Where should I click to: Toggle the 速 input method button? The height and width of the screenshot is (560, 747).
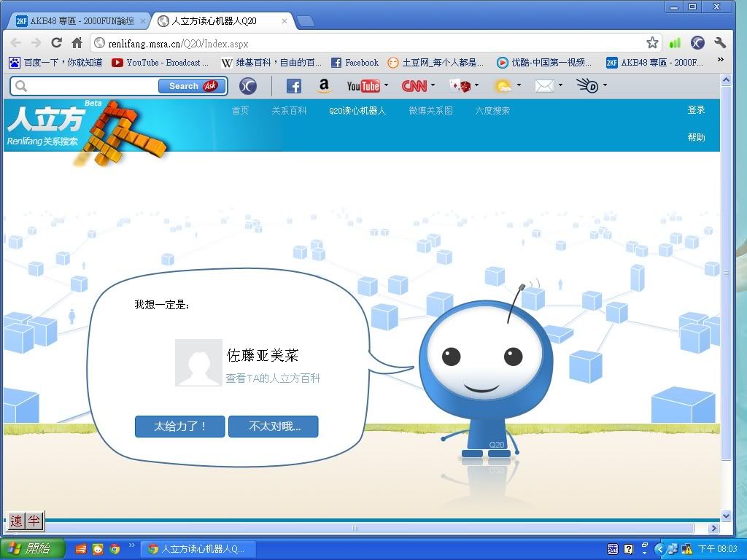pos(16,521)
